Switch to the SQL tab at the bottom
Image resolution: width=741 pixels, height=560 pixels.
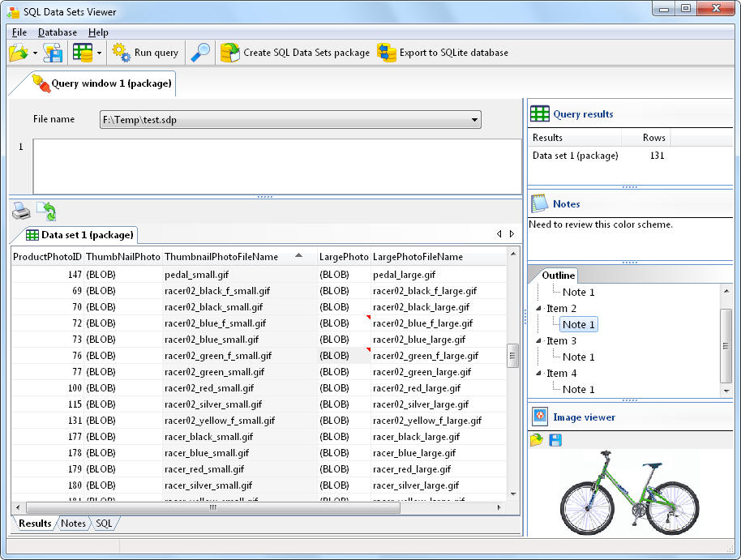point(104,524)
